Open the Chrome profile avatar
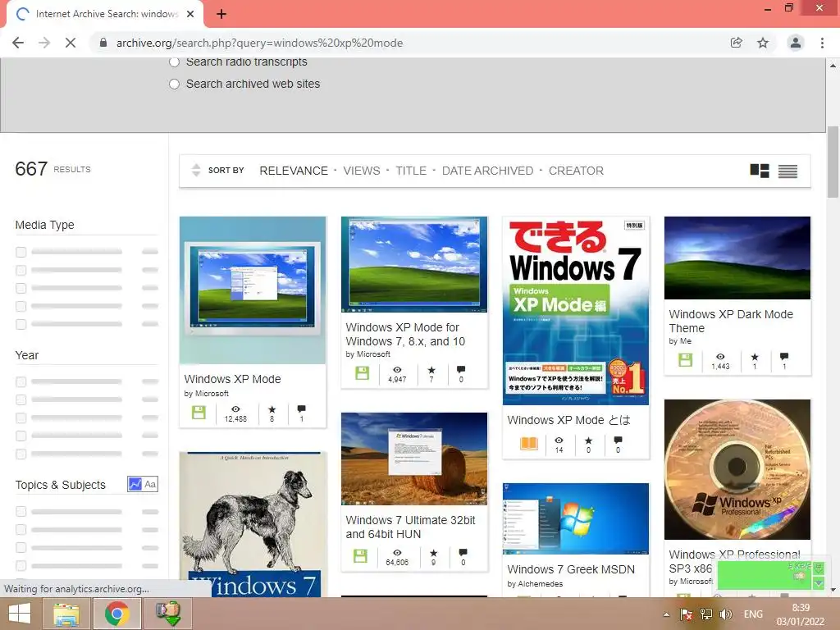 click(x=796, y=43)
